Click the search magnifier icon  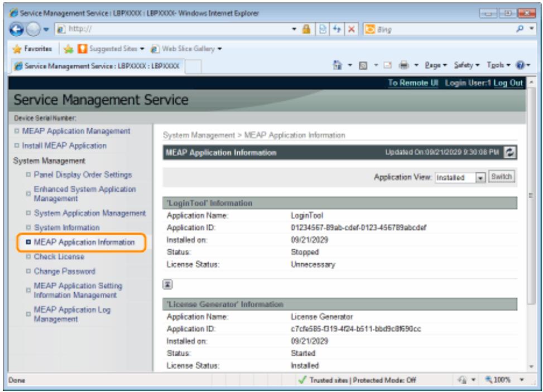coord(520,29)
